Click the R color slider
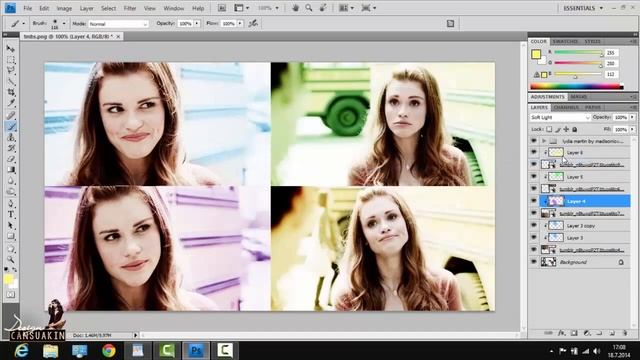 coord(578,53)
